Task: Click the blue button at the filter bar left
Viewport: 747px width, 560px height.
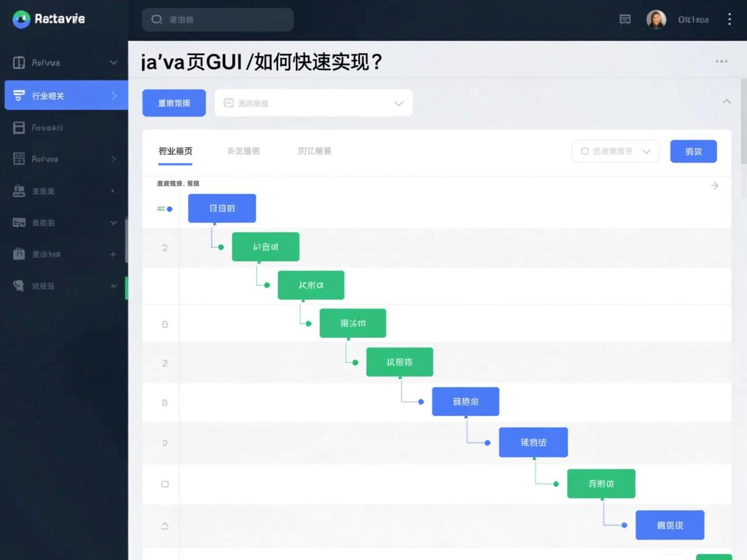Action: [174, 102]
